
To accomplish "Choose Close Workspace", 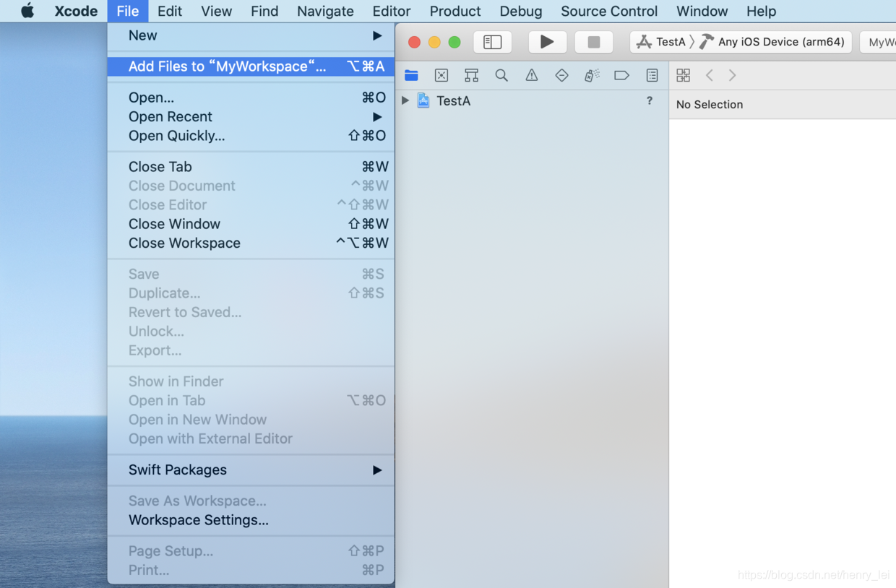I will [x=251, y=243].
